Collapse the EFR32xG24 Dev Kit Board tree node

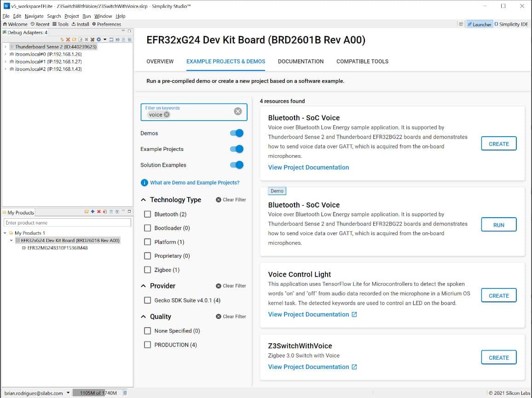coord(11,241)
